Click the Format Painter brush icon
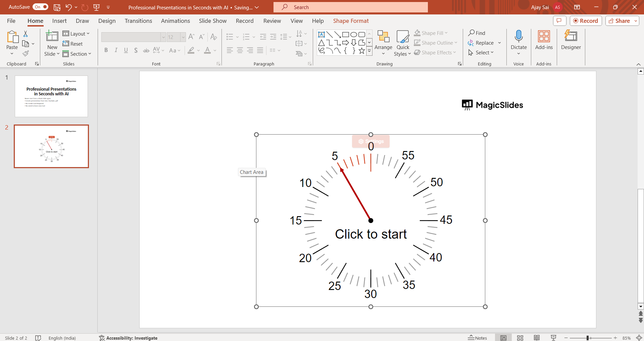 click(x=26, y=54)
